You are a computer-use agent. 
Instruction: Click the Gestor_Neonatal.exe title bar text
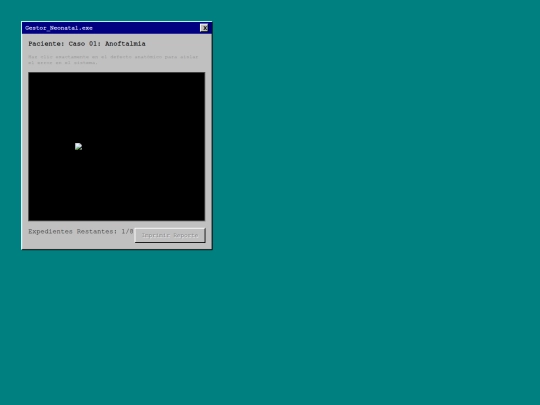59,28
